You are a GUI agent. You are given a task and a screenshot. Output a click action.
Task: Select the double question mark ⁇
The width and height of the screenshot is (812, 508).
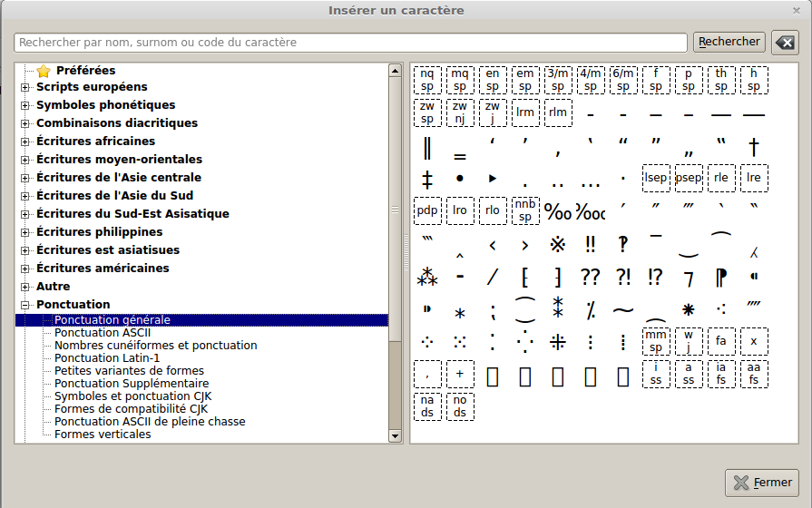[591, 277]
